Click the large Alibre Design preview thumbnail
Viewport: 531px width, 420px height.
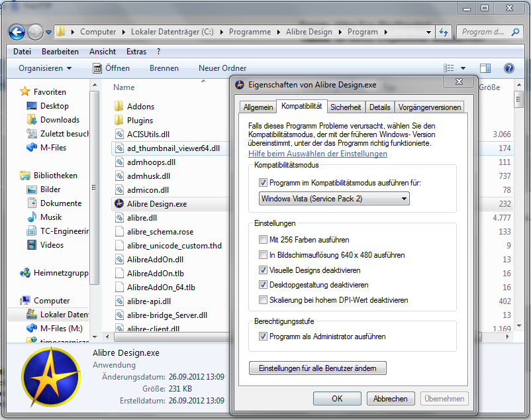point(51,377)
